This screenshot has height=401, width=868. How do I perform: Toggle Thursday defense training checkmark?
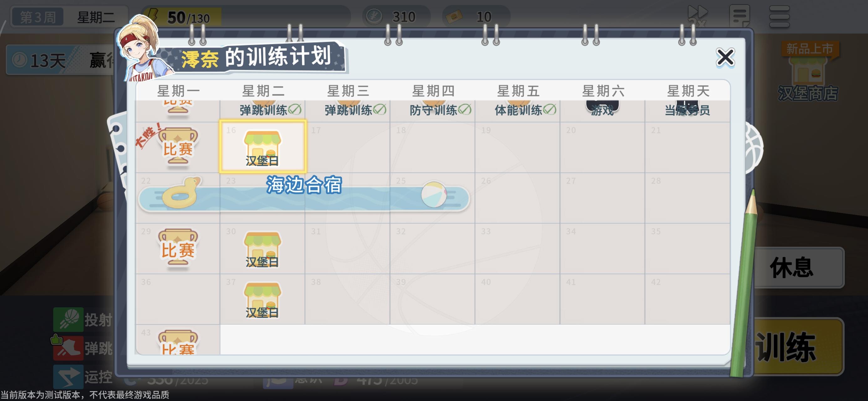(x=465, y=110)
